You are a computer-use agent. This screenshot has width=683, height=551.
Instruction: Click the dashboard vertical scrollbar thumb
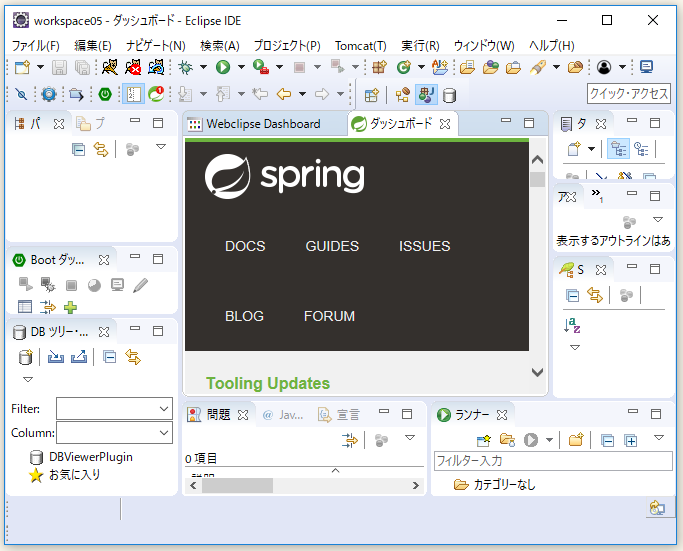point(538,179)
